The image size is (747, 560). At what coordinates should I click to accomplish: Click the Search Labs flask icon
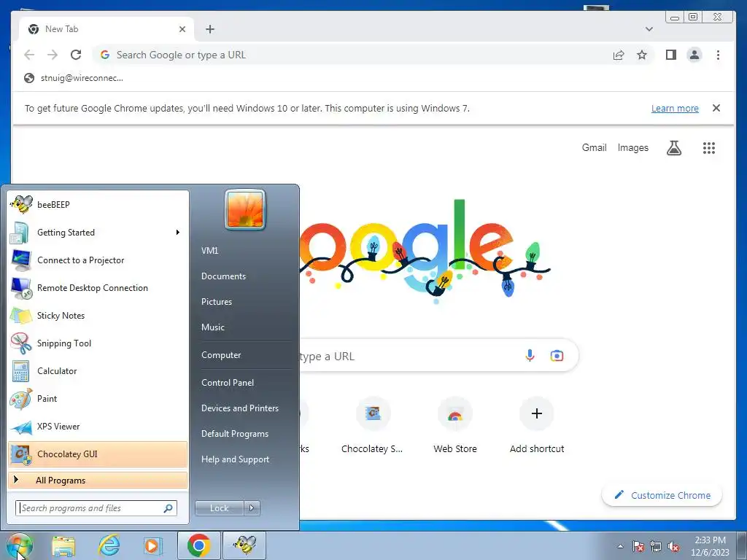point(673,148)
